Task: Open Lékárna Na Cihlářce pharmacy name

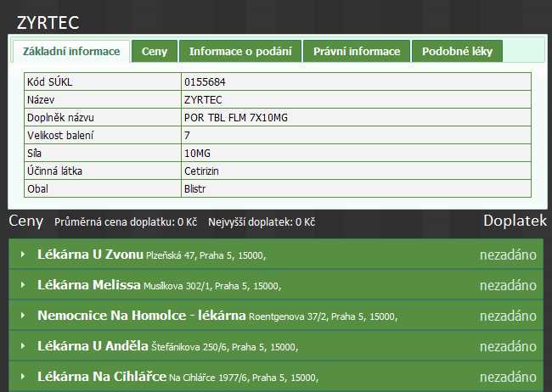Action: pyautogui.click(x=102, y=377)
